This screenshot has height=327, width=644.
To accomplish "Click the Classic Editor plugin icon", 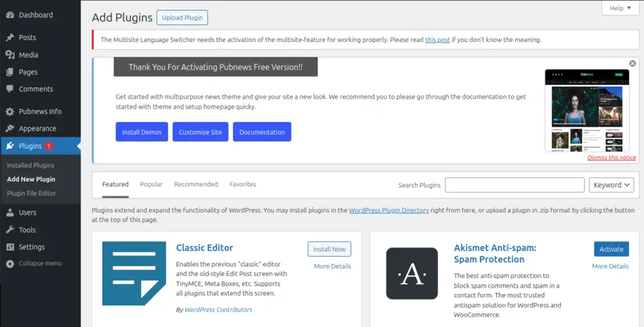I will pyautogui.click(x=134, y=273).
